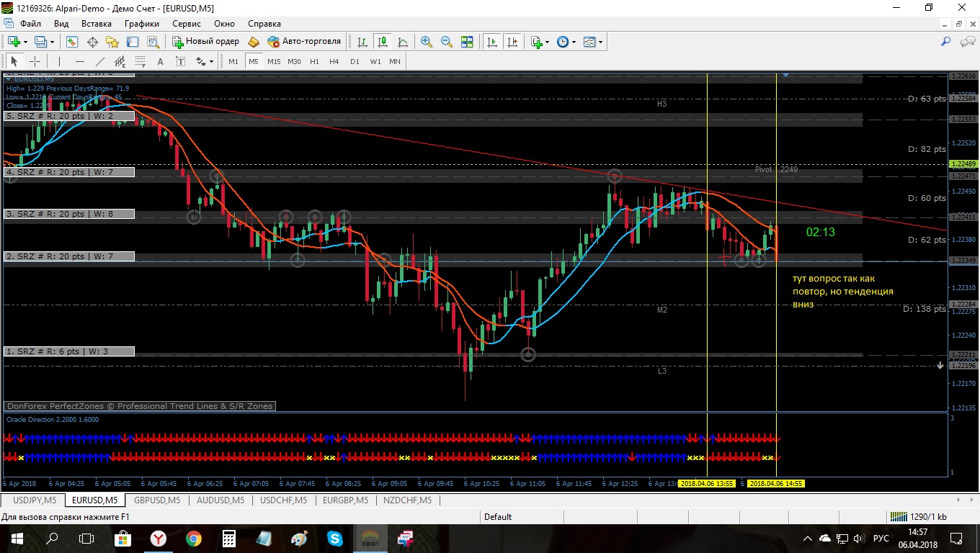This screenshot has width=980, height=553.
Task: Click the connection status 1290/1 kb
Action: pyautogui.click(x=919, y=516)
